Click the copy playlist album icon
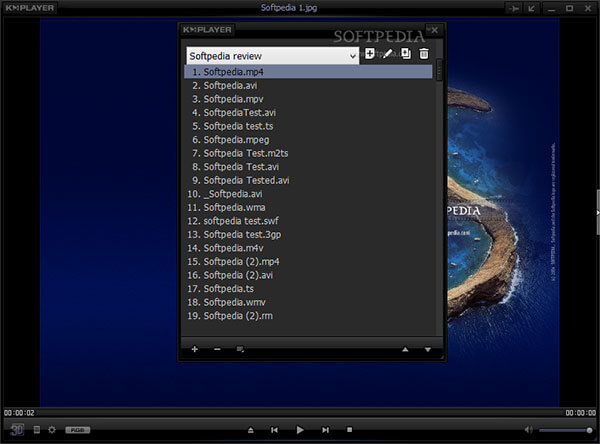 click(x=406, y=54)
